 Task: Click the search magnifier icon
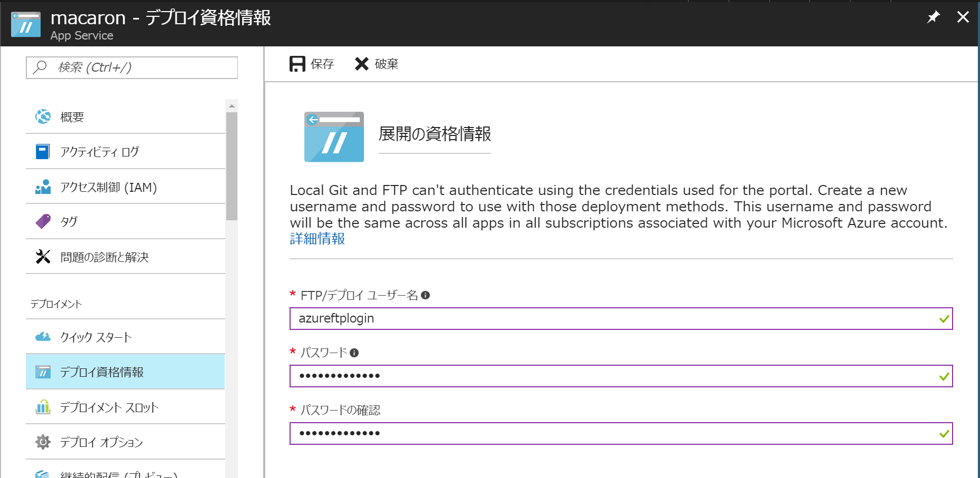pos(40,67)
